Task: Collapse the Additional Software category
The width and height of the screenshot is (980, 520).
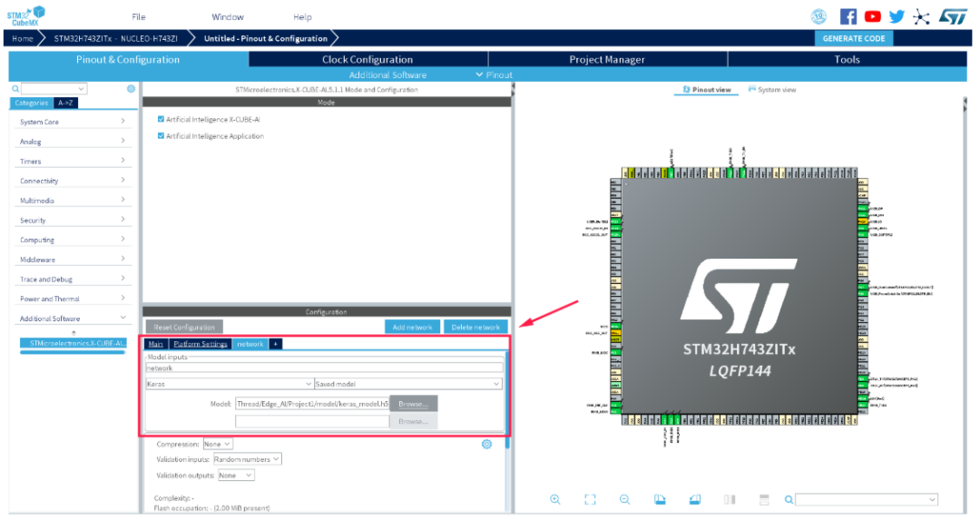Action: [x=72, y=319]
